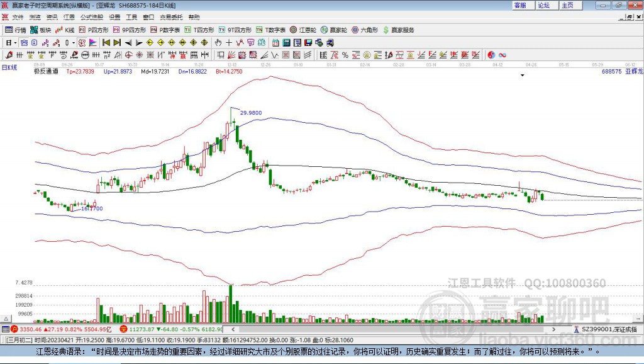Select the n² square tool
644x364 pixels.
click(x=107, y=55)
